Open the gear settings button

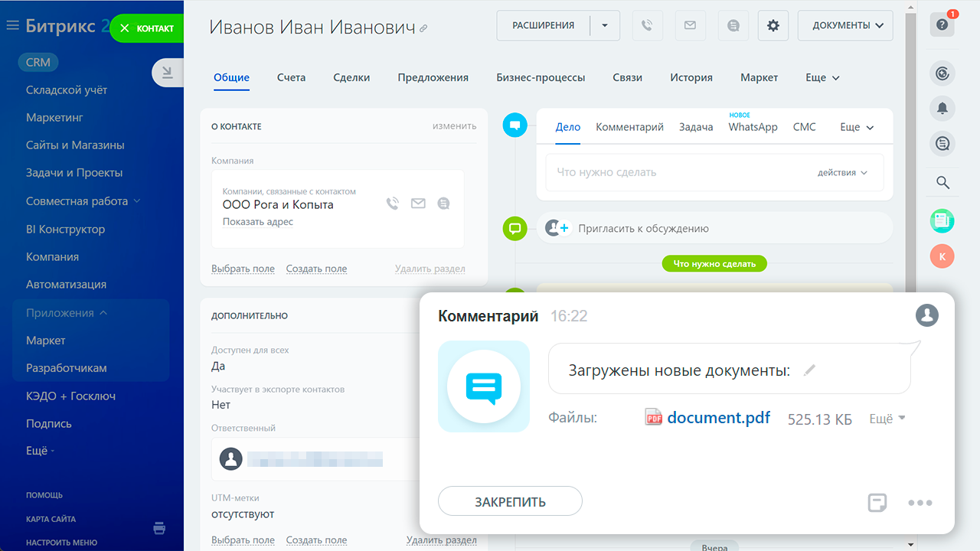tap(773, 25)
